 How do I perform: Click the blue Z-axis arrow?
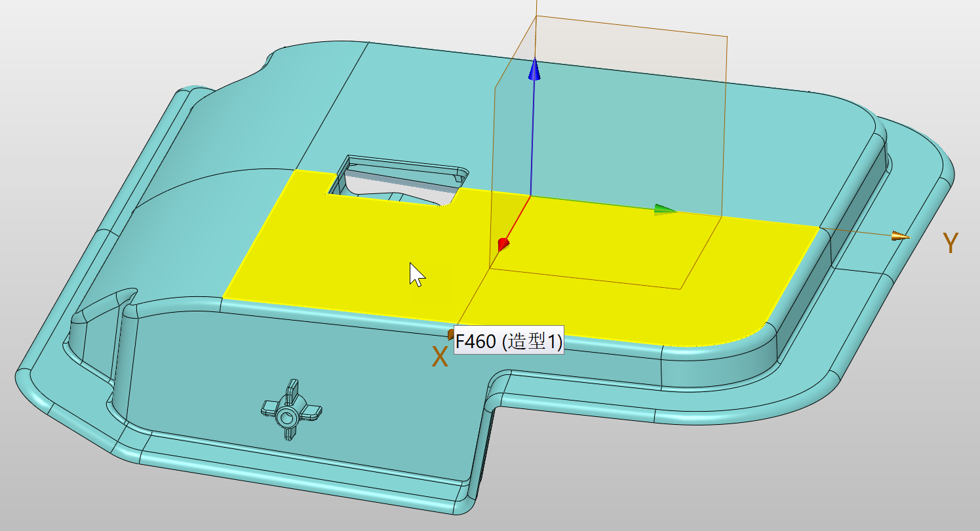click(x=535, y=69)
